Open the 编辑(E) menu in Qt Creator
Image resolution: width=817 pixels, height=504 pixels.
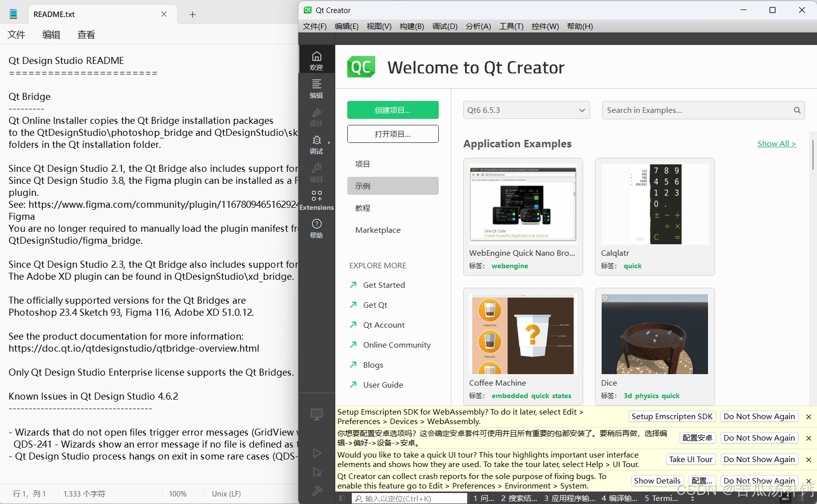pos(347,26)
